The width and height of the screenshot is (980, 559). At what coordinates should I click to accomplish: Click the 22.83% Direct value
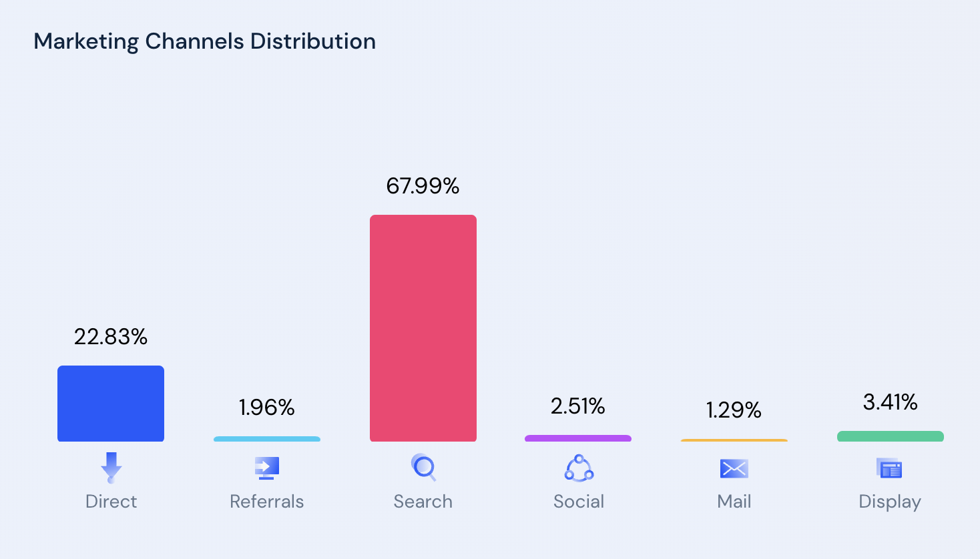pyautogui.click(x=111, y=337)
